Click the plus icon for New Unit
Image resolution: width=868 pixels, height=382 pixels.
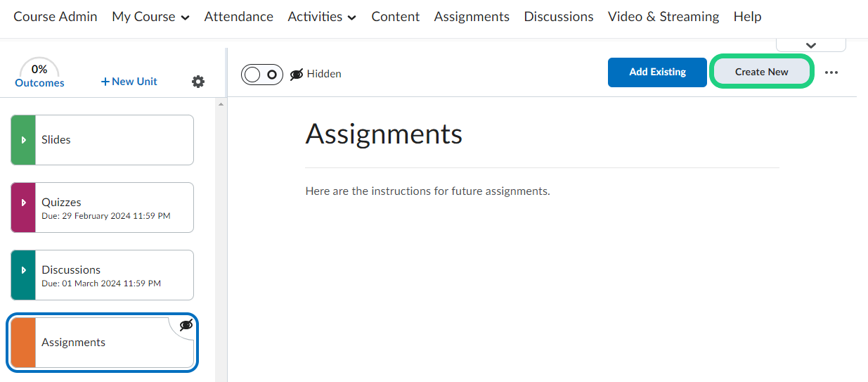105,82
